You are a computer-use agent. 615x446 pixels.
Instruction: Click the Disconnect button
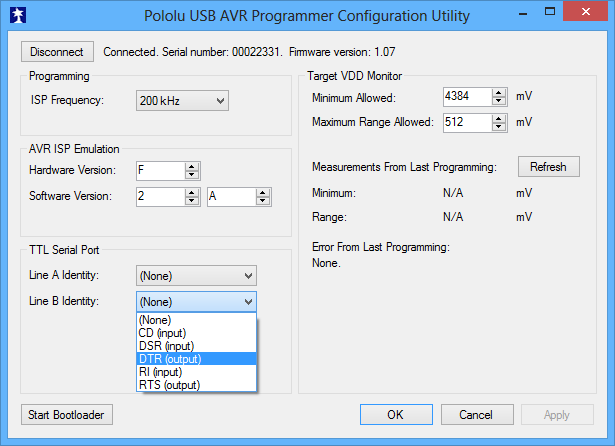(57, 51)
